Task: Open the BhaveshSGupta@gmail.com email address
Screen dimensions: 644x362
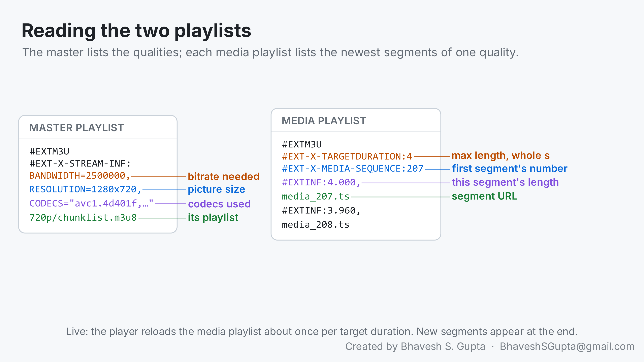Action: pyautogui.click(x=567, y=347)
